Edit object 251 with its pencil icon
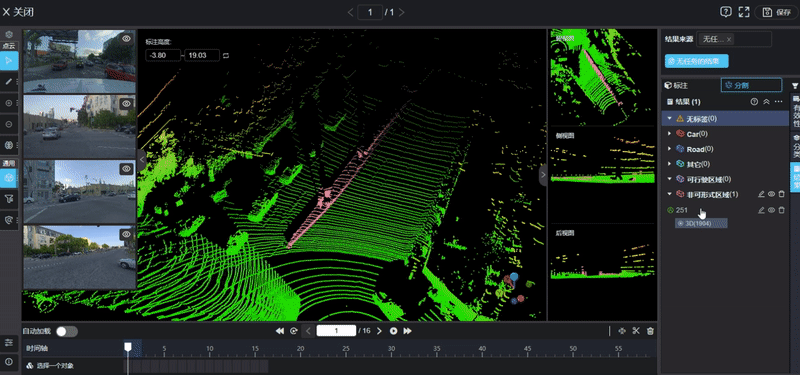The height and width of the screenshot is (375, 800). coord(761,210)
